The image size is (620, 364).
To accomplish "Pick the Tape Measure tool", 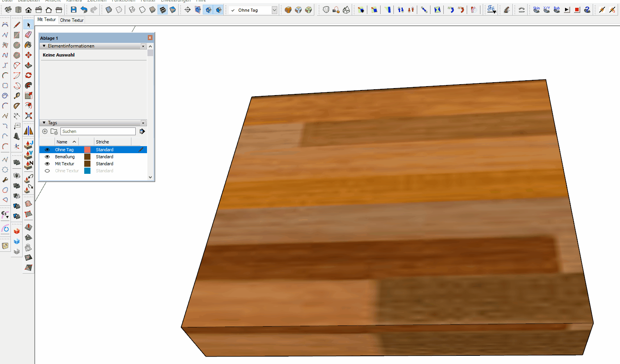I will [x=17, y=96].
